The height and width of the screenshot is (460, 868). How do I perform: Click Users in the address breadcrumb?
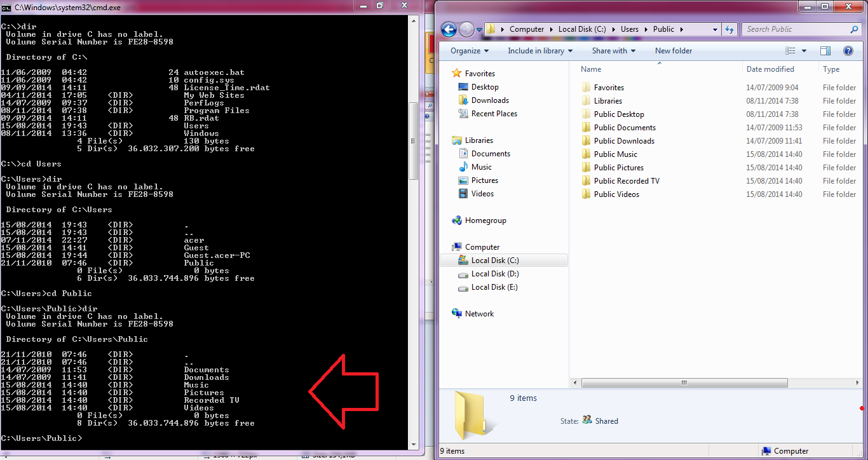pyautogui.click(x=630, y=29)
